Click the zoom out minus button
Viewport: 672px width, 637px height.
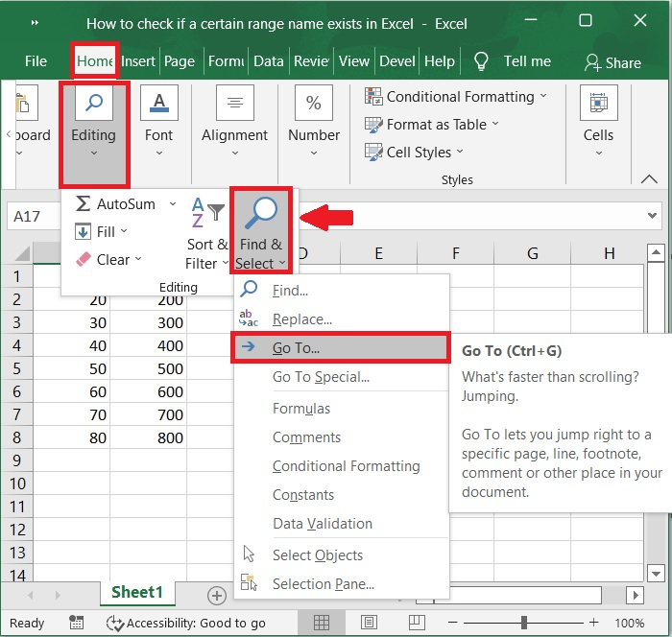tap(453, 623)
